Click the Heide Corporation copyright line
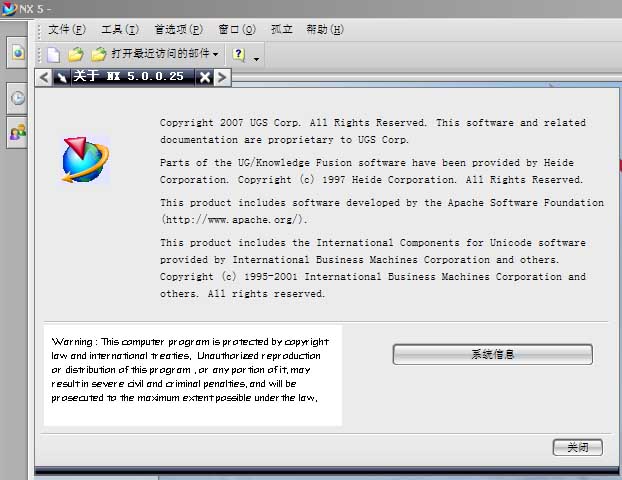This screenshot has height=480, width=622. click(x=371, y=180)
